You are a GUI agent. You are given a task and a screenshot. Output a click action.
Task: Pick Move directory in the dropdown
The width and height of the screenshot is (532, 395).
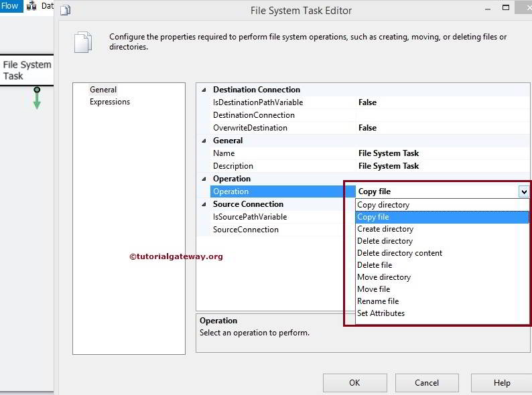384,277
